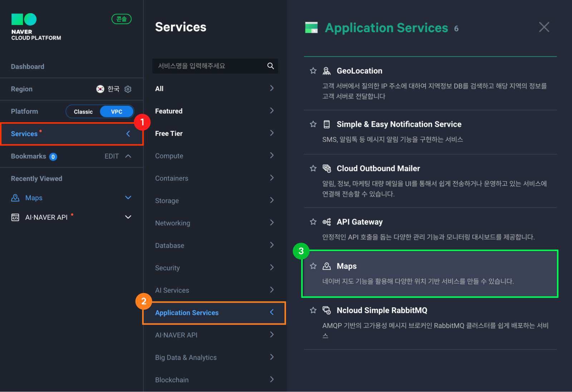
Task: Collapse Application Services category chevron
Action: click(272, 312)
